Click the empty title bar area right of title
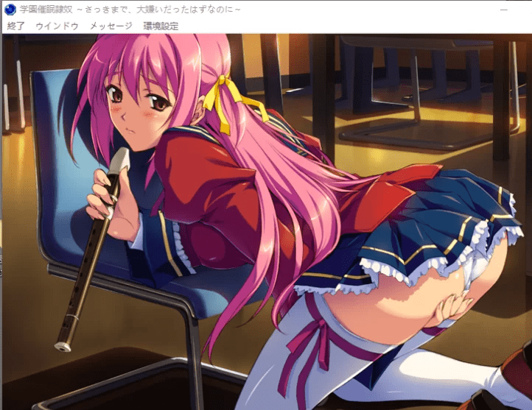 [368, 10]
